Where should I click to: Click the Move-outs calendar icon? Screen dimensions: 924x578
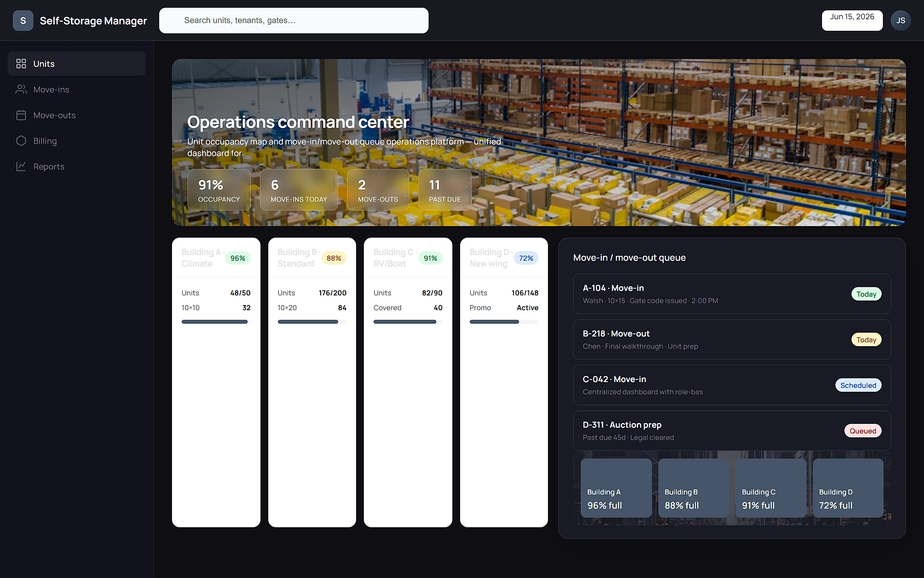click(x=21, y=115)
